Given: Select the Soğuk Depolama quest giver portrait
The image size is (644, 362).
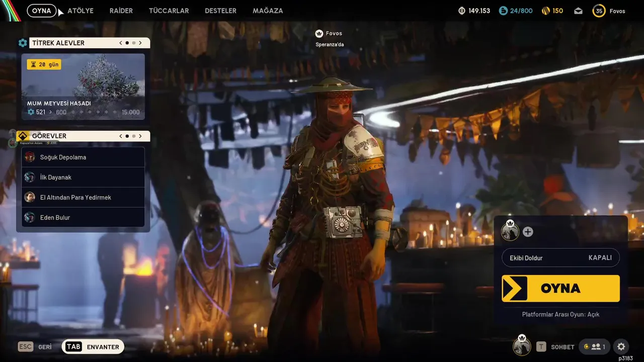Looking at the screenshot, I should point(30,157).
